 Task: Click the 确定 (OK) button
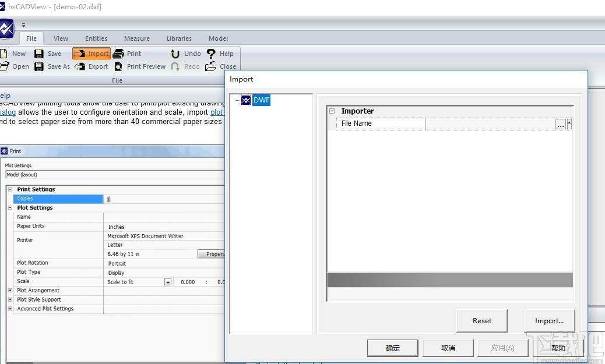393,348
